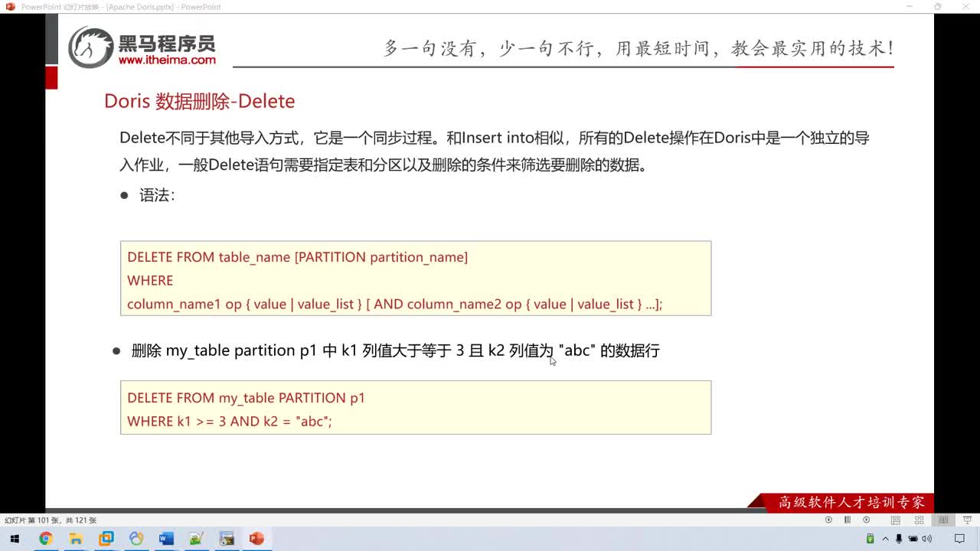
Task: Click slide title 'Doris 数据删除-Delete'
Action: point(199,101)
